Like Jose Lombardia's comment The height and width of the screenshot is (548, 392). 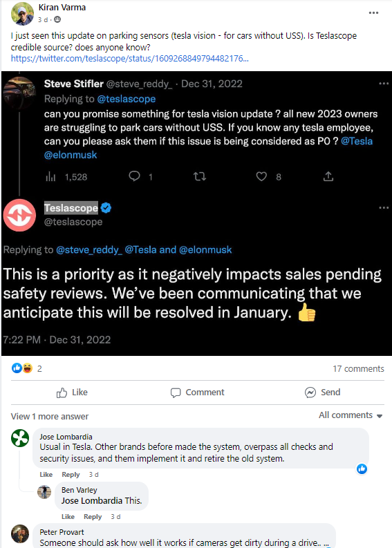pyautogui.click(x=46, y=475)
